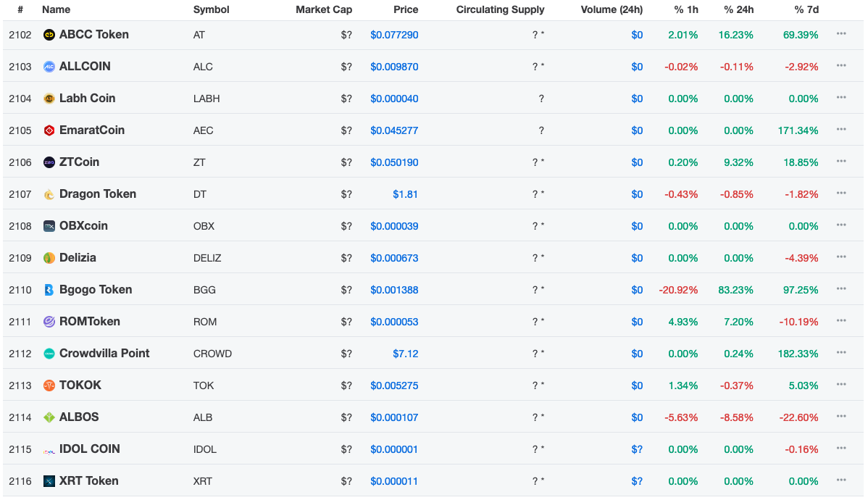Sort by % 7d column header
Viewport: 868px width, 500px height.
pyautogui.click(x=806, y=9)
